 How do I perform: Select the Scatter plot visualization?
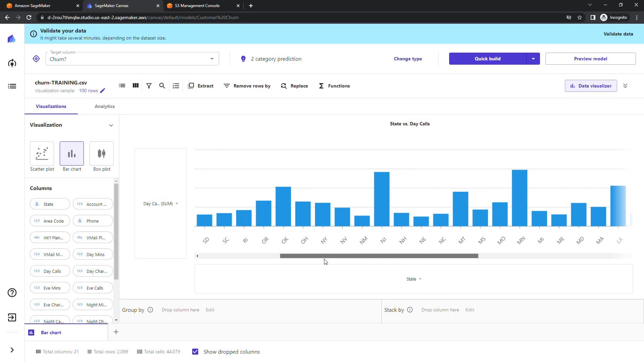[x=42, y=154]
